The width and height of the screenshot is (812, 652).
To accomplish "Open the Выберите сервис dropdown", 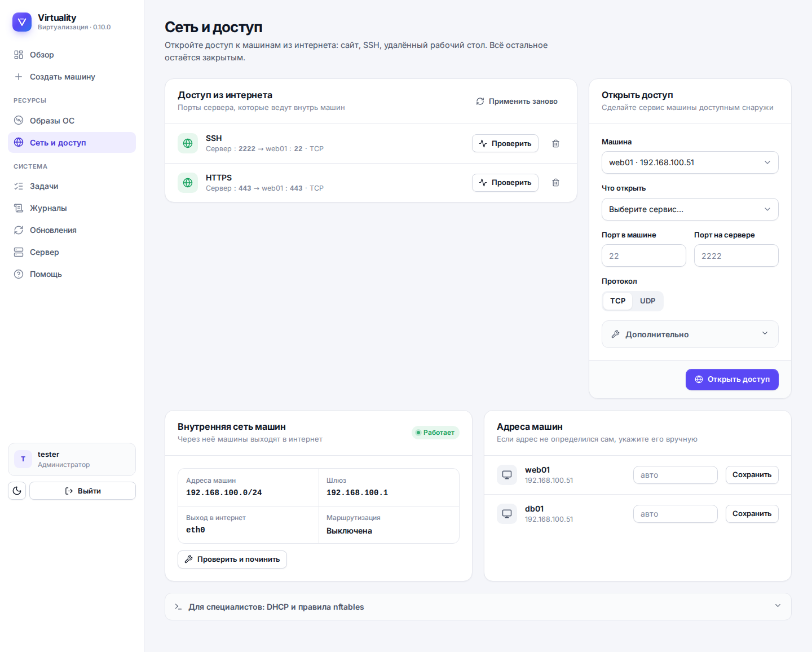I will click(x=690, y=209).
